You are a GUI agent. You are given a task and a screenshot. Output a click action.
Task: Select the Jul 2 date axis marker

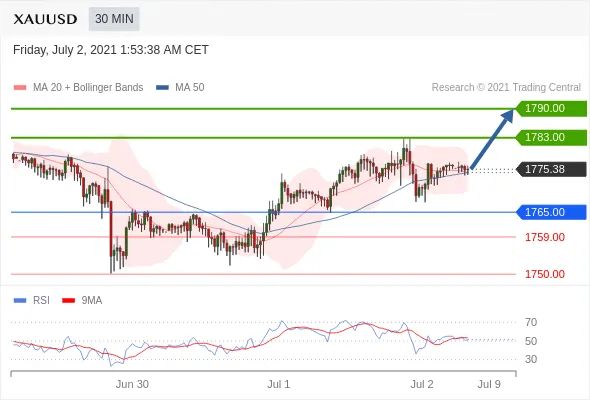click(422, 384)
